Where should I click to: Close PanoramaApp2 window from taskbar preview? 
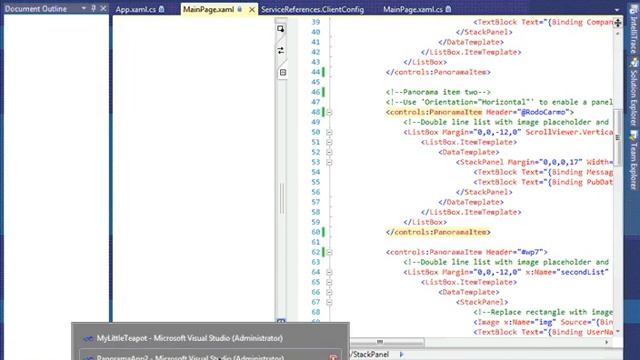click(333, 357)
